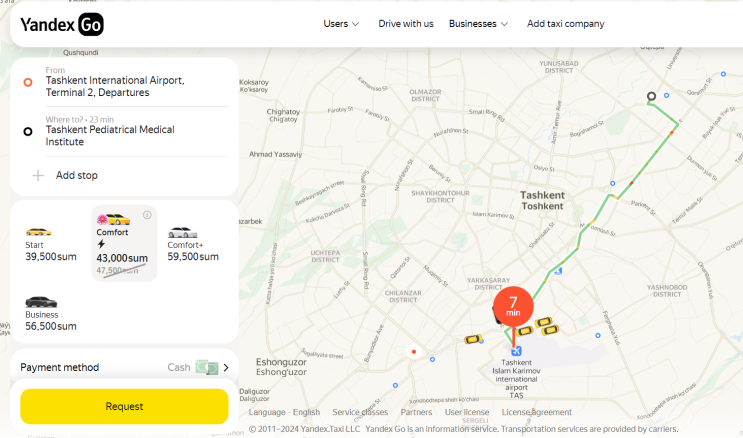The width and height of the screenshot is (743, 438).
Task: Open Service classes footer link
Action: (x=360, y=412)
